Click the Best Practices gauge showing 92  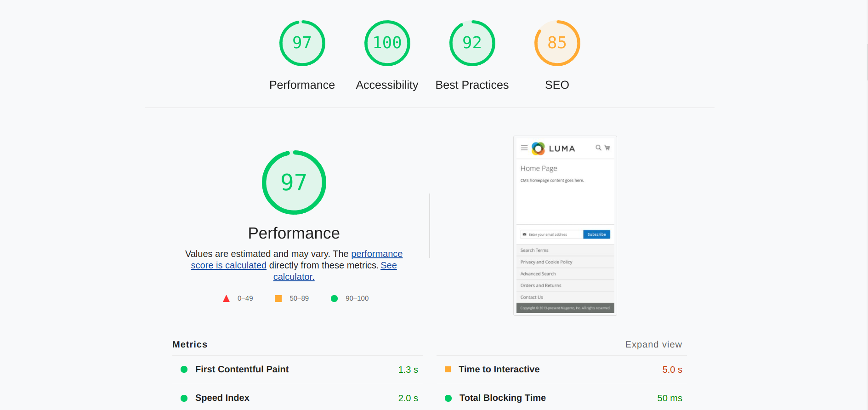472,43
